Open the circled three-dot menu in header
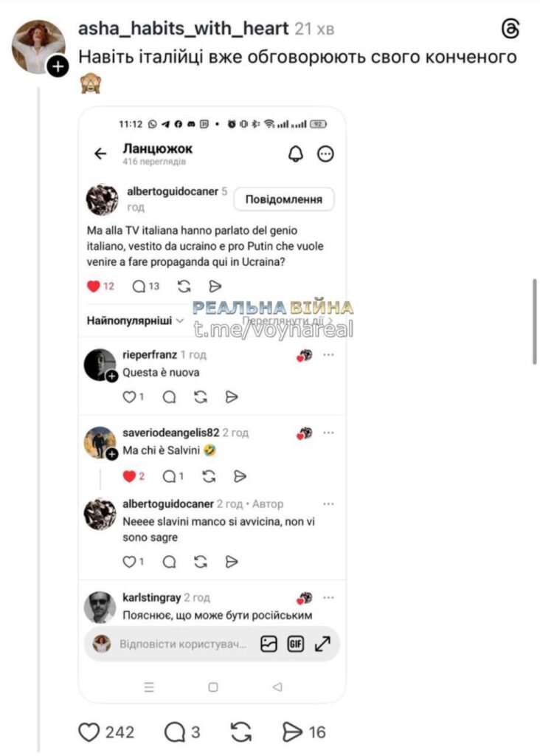Screen dimensions: 540x756 click(x=325, y=154)
